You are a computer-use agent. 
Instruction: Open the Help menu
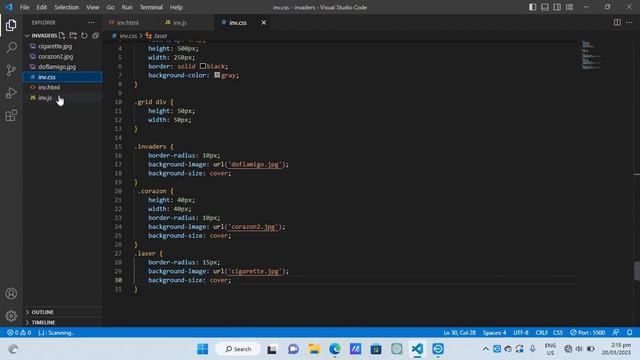[176, 7]
